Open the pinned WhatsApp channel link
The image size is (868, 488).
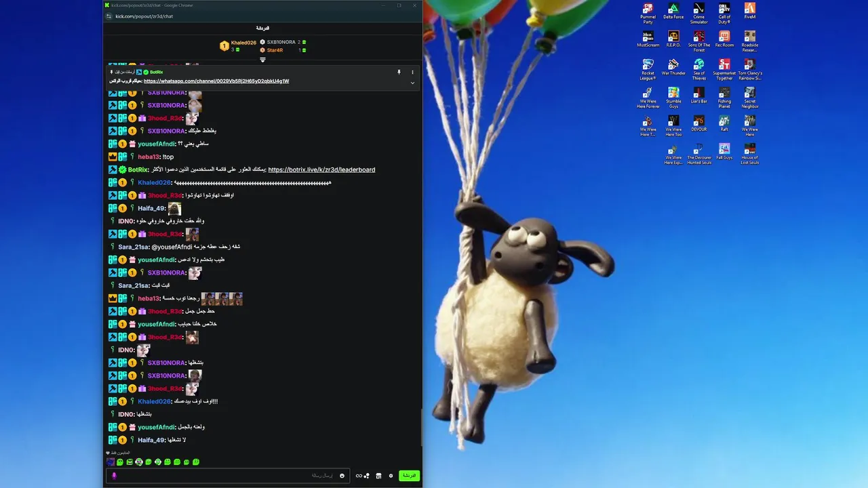click(x=216, y=81)
